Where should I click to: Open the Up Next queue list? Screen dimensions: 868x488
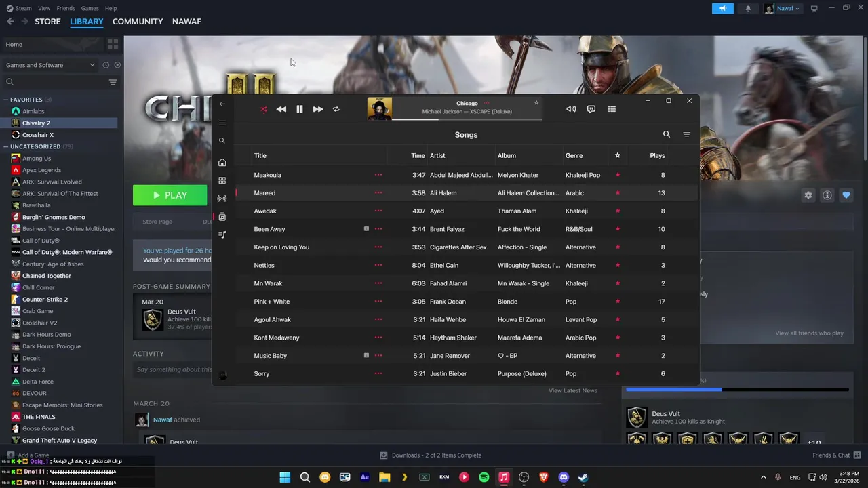click(612, 109)
